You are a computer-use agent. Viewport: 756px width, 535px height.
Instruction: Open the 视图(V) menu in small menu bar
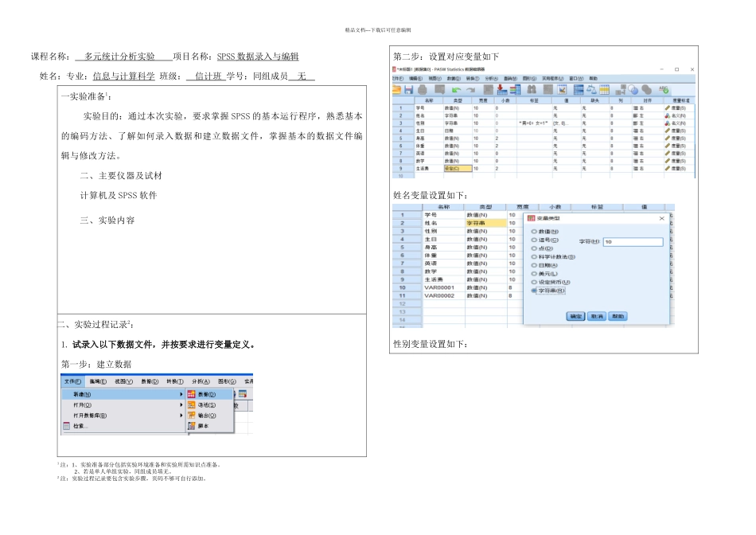click(123, 381)
